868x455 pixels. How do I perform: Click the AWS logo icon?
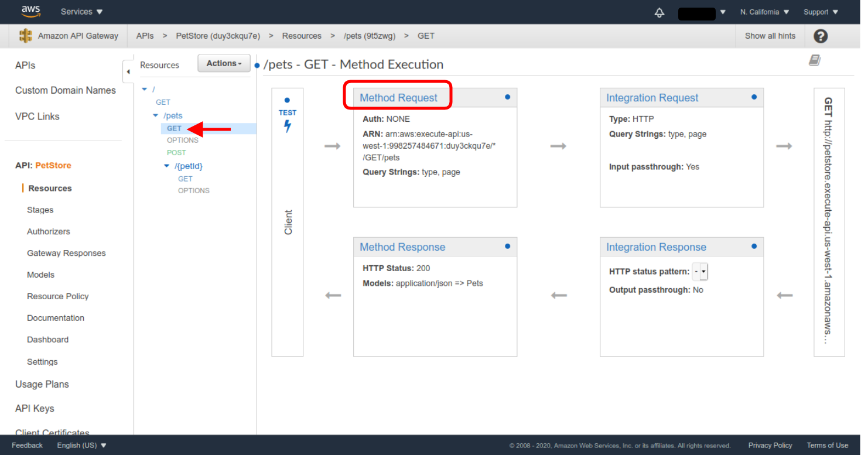point(30,11)
